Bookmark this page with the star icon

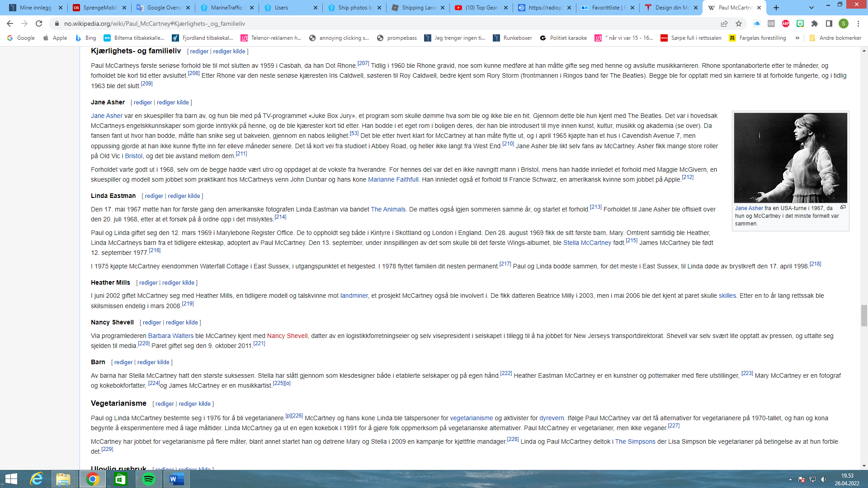pyautogui.click(x=739, y=23)
